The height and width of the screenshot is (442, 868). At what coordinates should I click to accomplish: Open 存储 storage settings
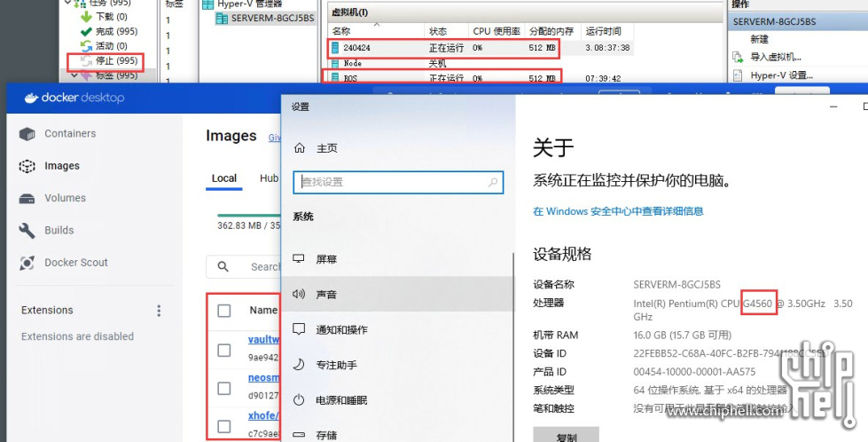[316, 436]
